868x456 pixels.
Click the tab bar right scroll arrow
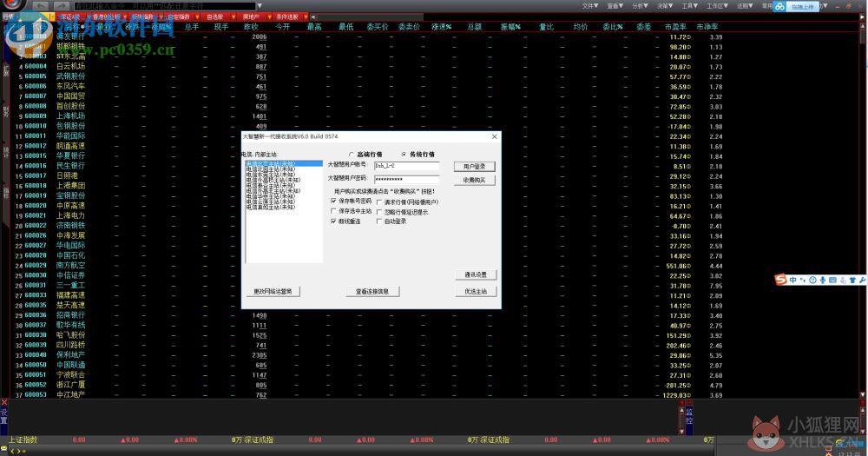click(863, 17)
